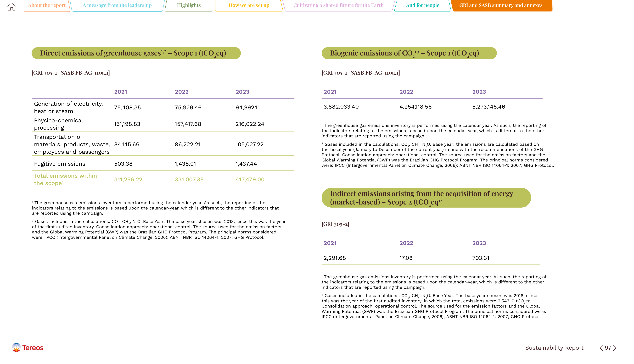Switch to the Highlights tab
The width and height of the screenshot is (634, 364).
(x=189, y=5)
